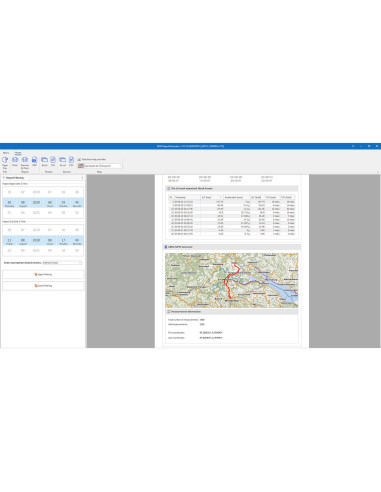Screen dimensions: 381x492
Task: Select the start date seconds cell
Action: click(77, 203)
